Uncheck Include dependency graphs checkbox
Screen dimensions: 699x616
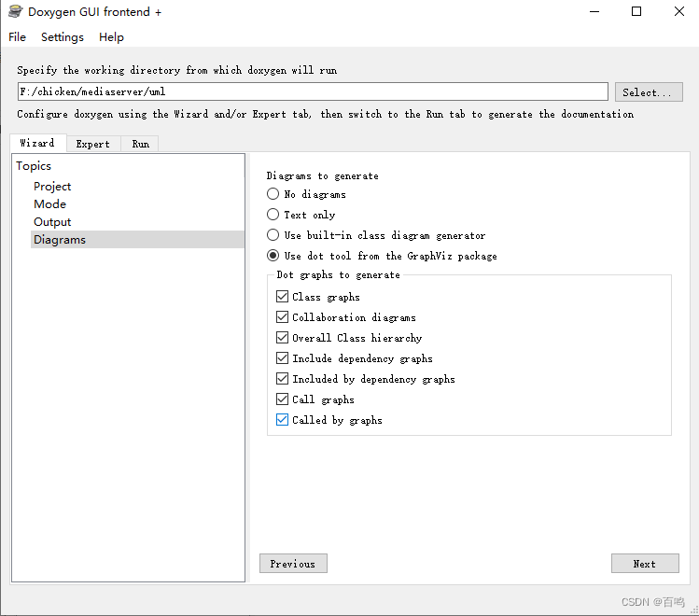click(282, 357)
